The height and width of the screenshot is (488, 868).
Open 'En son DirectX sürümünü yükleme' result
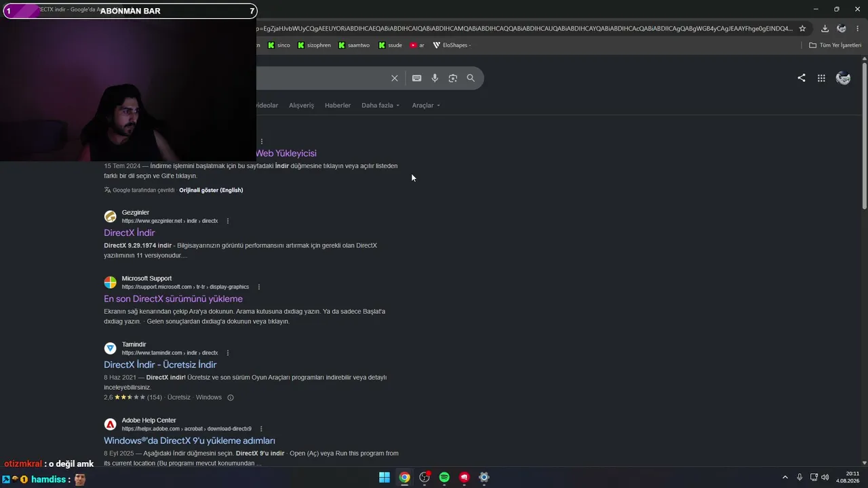[x=173, y=299]
